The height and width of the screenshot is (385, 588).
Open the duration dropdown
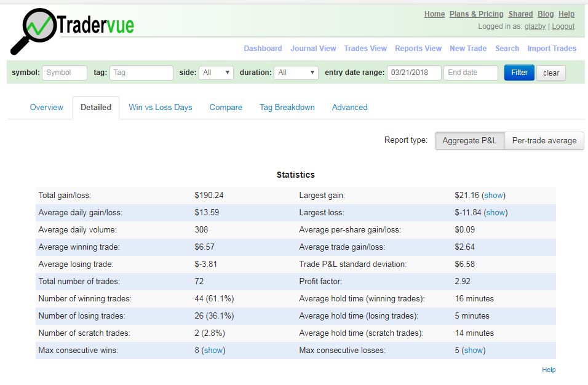tap(296, 73)
